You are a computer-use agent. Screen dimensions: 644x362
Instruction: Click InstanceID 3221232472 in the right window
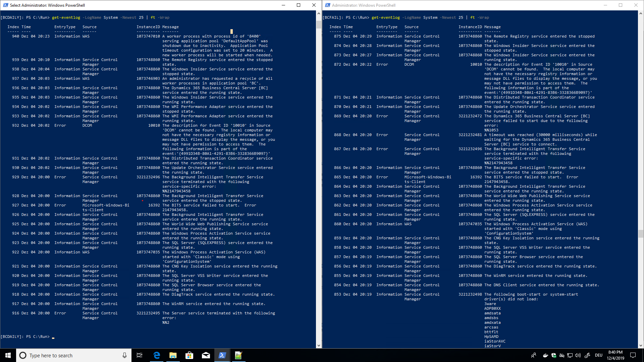click(470, 116)
